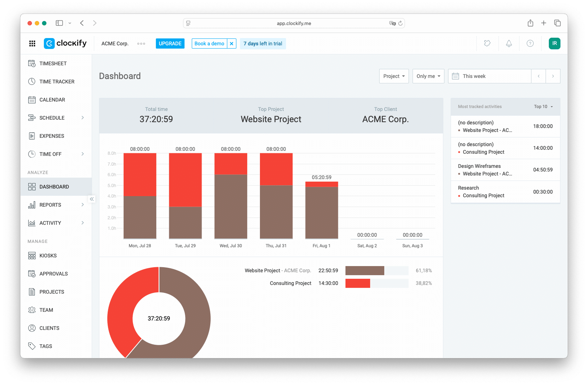Open the Top 10 dropdown

pyautogui.click(x=543, y=107)
